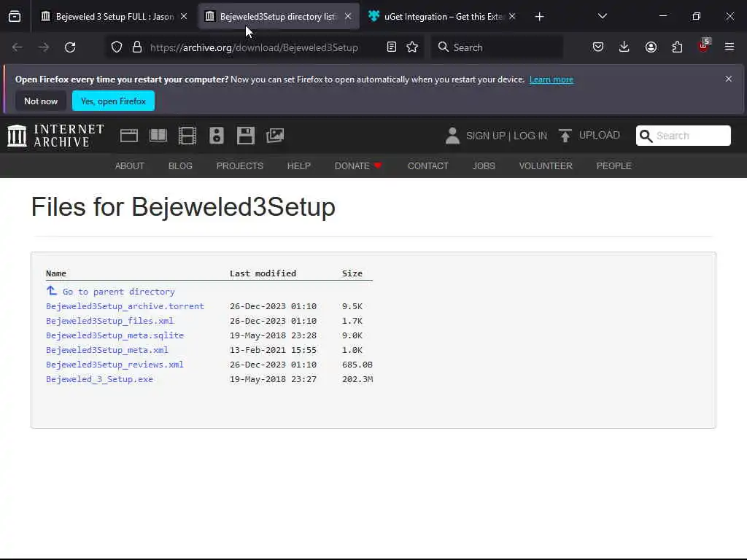The width and height of the screenshot is (747, 560).
Task: Open tracking protection shield icon
Action: [x=117, y=47]
